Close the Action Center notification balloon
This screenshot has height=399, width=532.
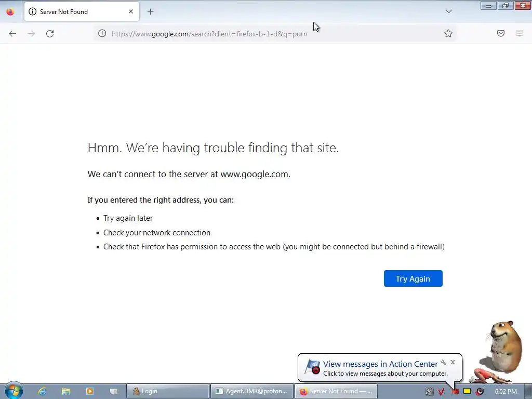pyautogui.click(x=453, y=362)
